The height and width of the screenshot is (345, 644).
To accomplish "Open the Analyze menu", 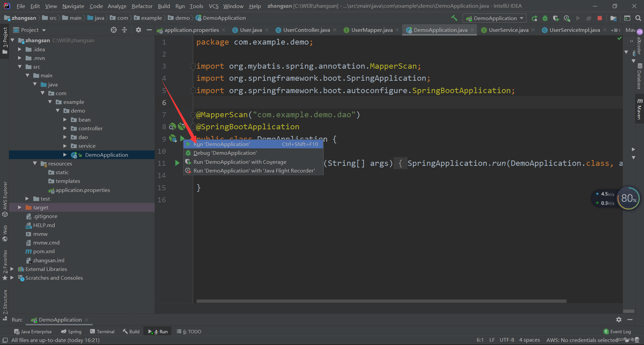I will click(117, 6).
